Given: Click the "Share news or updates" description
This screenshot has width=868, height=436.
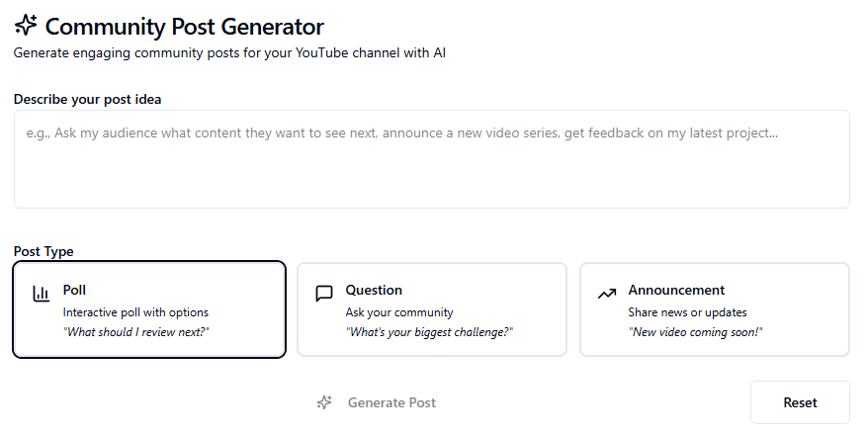Looking at the screenshot, I should pos(687,312).
